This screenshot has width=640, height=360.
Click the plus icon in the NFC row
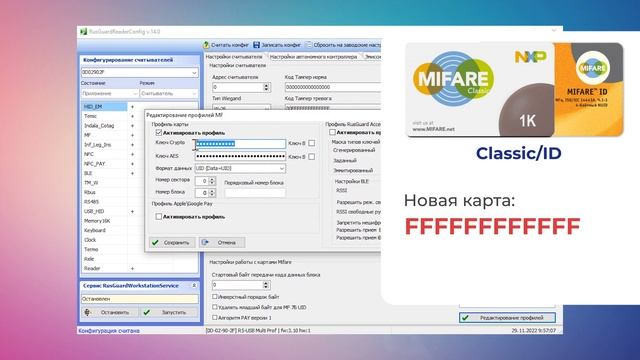(x=132, y=154)
